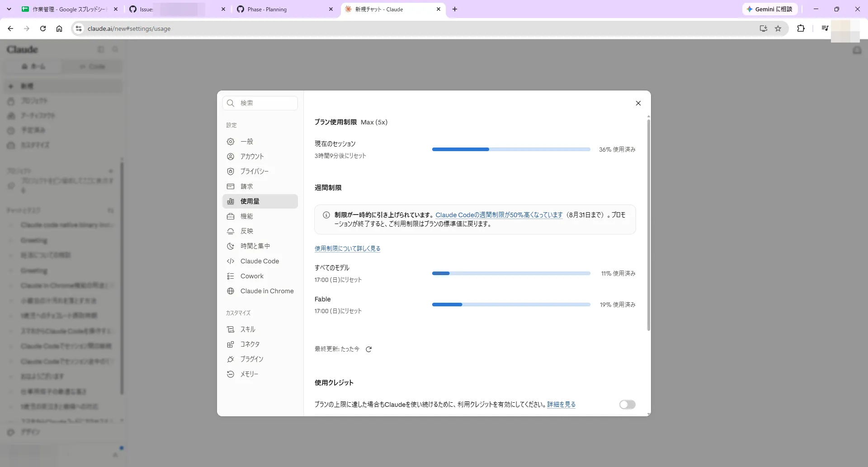The height and width of the screenshot is (467, 868).
Task: Open media controls icon in toolbar
Action: [825, 29]
